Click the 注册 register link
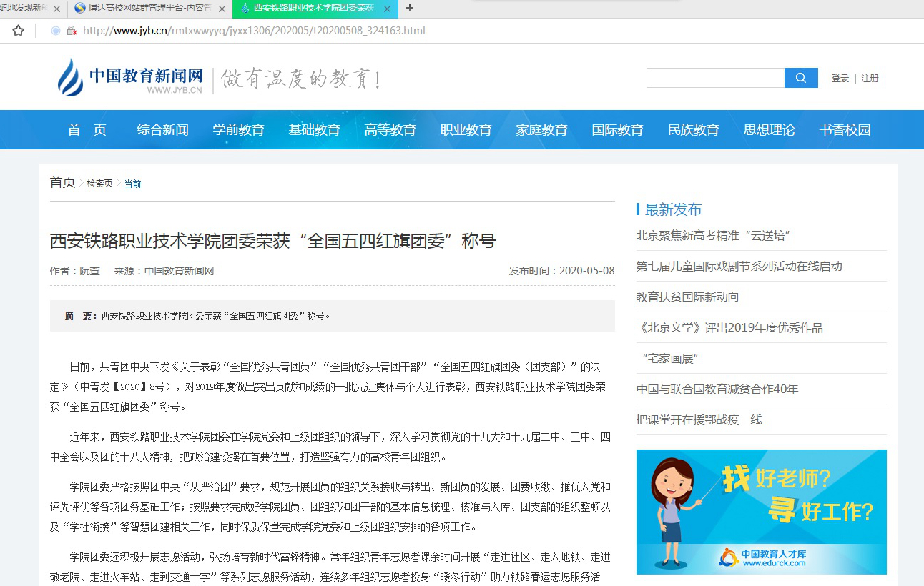The width and height of the screenshot is (924, 586). click(870, 79)
